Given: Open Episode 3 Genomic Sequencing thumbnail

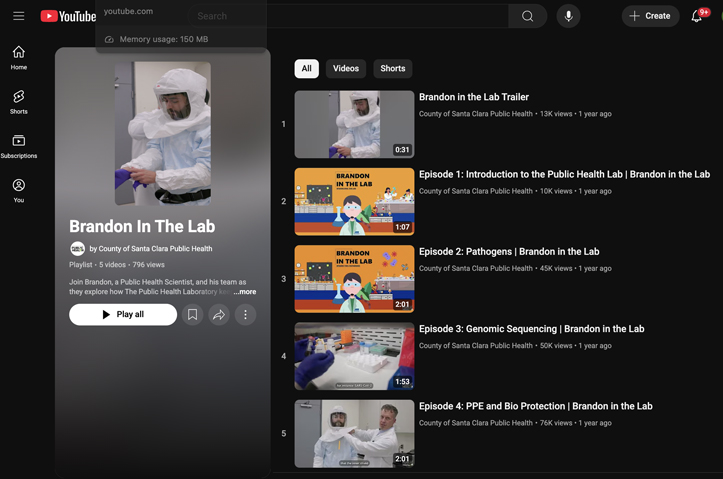Looking at the screenshot, I should pyautogui.click(x=354, y=356).
